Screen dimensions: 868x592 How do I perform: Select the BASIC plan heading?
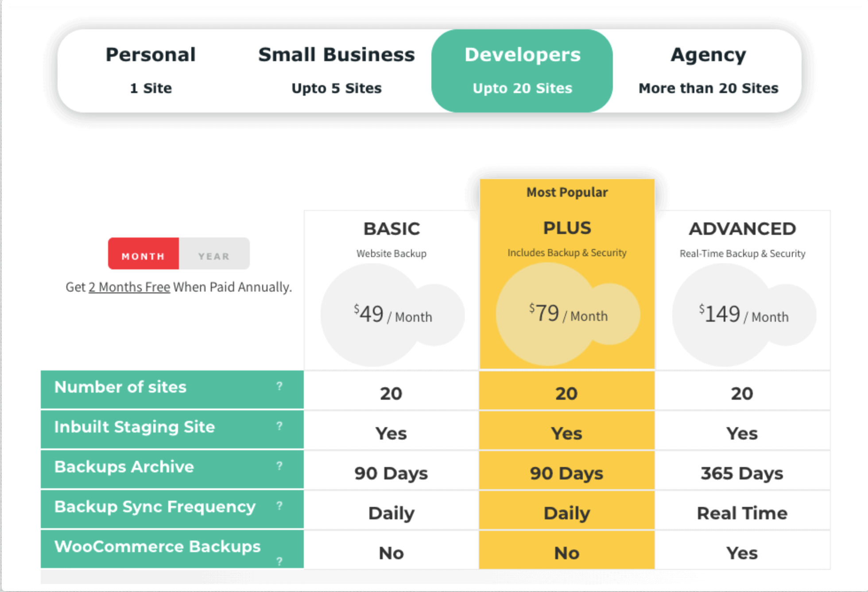pyautogui.click(x=391, y=229)
